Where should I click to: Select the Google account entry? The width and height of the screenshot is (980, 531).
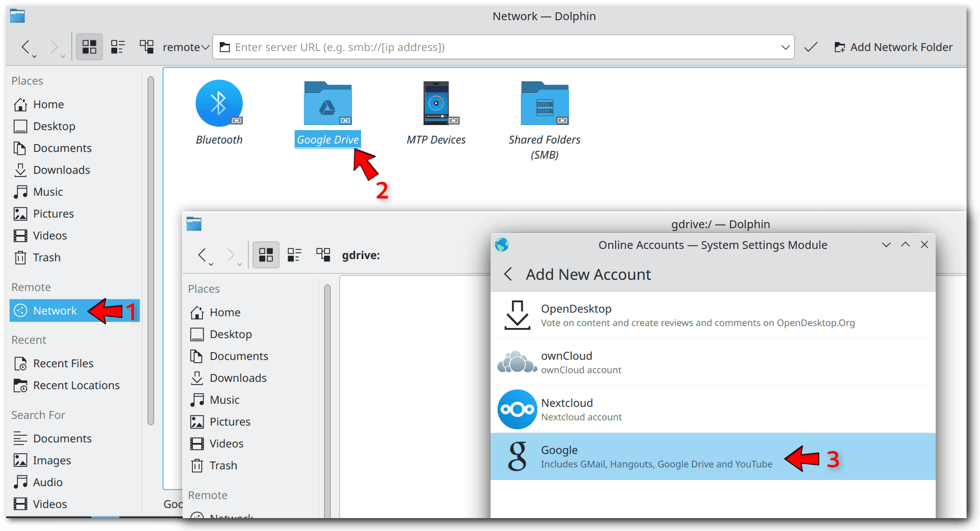pyautogui.click(x=656, y=456)
